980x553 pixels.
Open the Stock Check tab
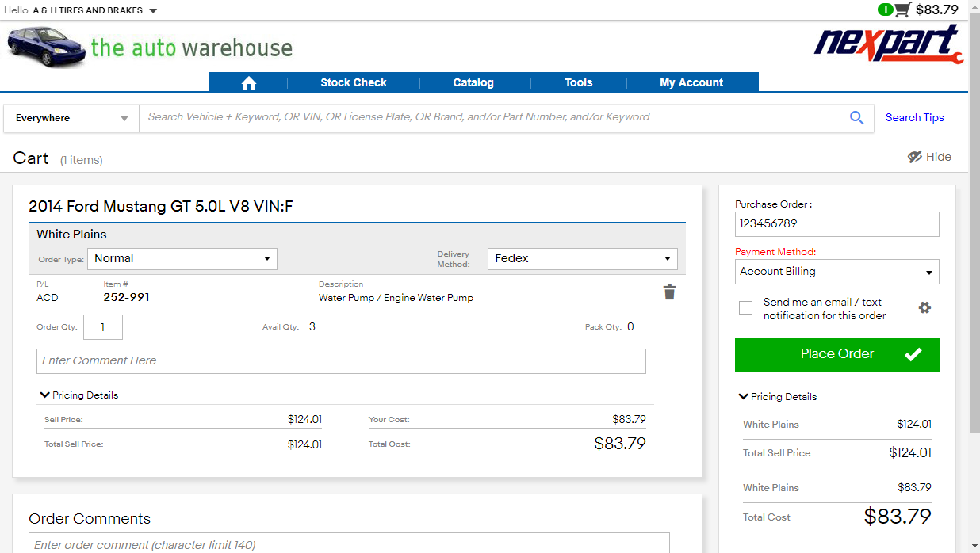tap(354, 82)
